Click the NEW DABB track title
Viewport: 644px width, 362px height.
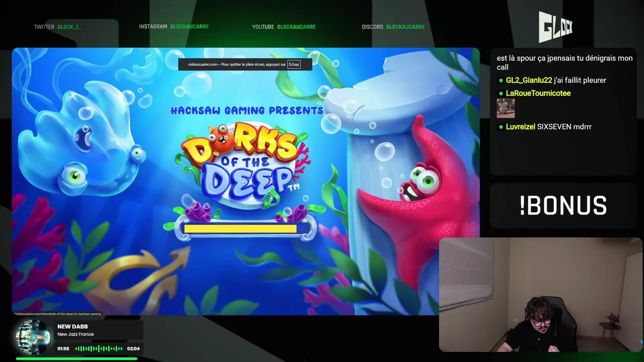[72, 327]
